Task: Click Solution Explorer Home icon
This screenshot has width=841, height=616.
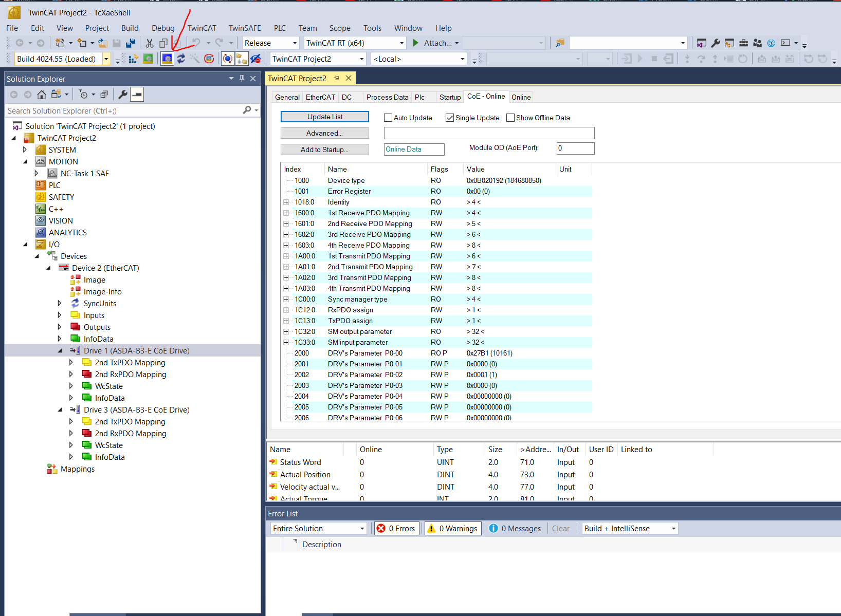Action: (x=42, y=95)
